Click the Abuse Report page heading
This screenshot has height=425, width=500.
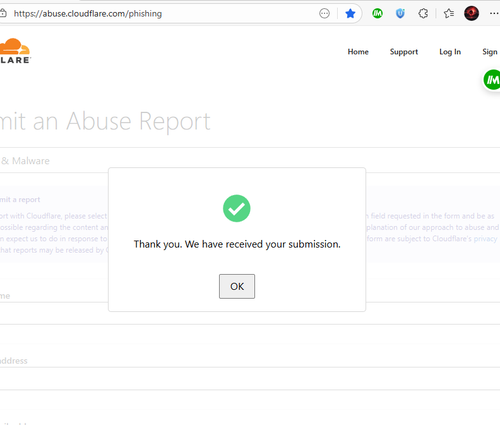(105, 121)
